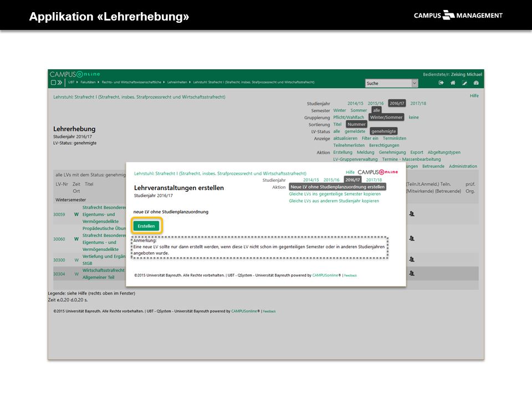The image size is (532, 399).
Task: Click the CAMPUSonline logo inside the dialog
Action: pos(377,172)
